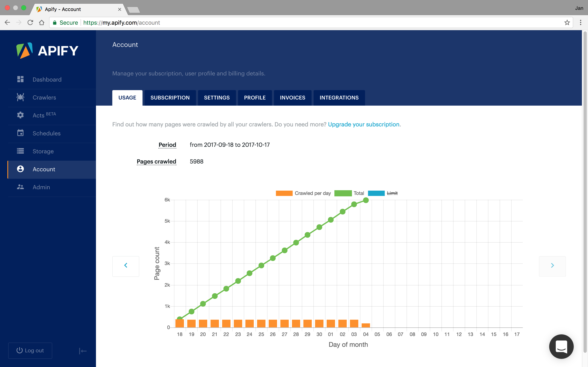Switch to the Subscription tab

(x=170, y=98)
